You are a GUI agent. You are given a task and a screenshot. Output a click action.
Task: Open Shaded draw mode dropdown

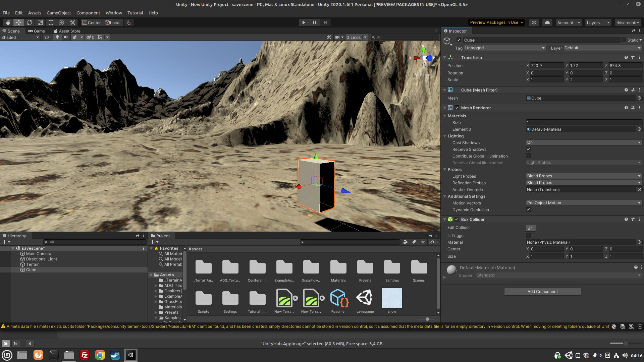[20, 37]
